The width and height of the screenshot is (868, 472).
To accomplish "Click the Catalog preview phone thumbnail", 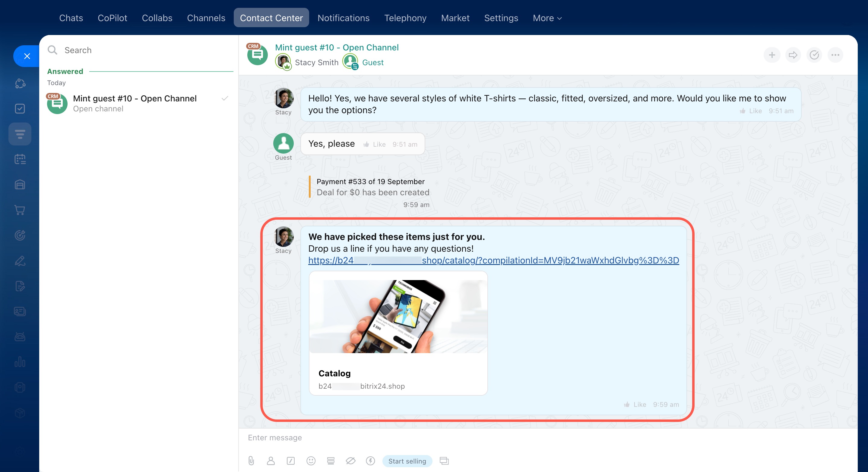I will pyautogui.click(x=398, y=316).
